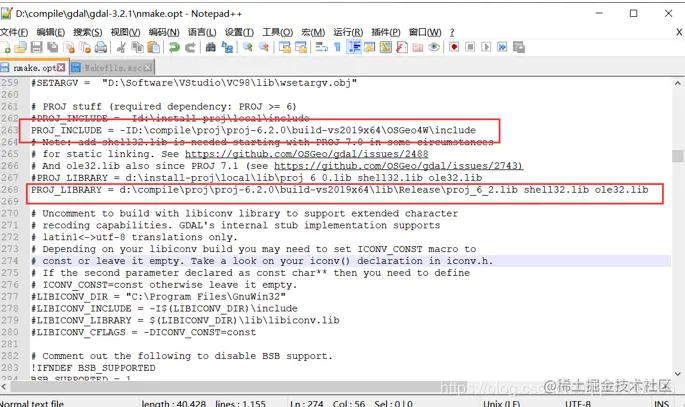Open the gdal issues/2743 link

pos(398,166)
